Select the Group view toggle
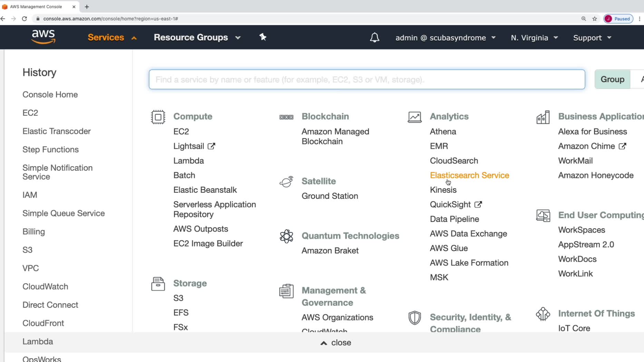The image size is (644, 362). (612, 79)
